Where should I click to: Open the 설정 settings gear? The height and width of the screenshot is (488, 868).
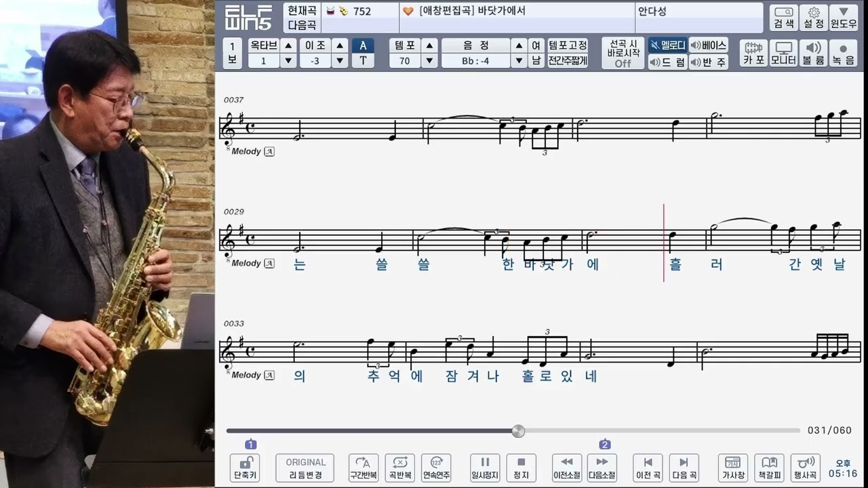[814, 18]
